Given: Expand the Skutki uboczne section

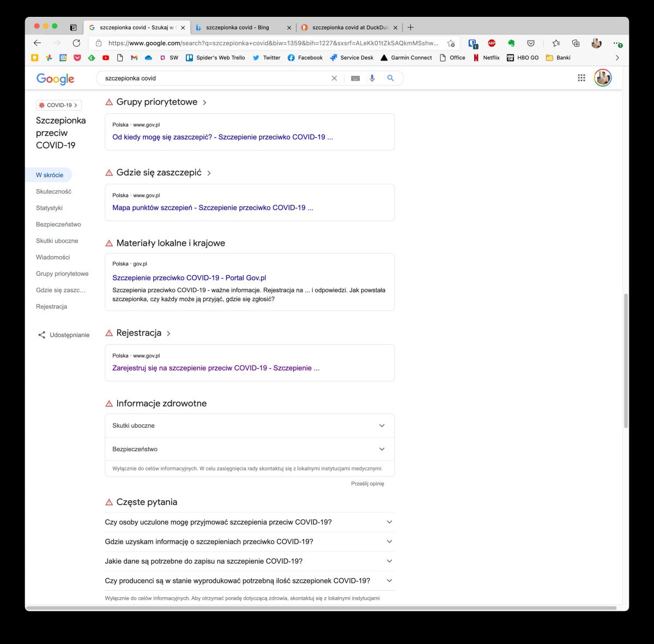Looking at the screenshot, I should pyautogui.click(x=250, y=426).
